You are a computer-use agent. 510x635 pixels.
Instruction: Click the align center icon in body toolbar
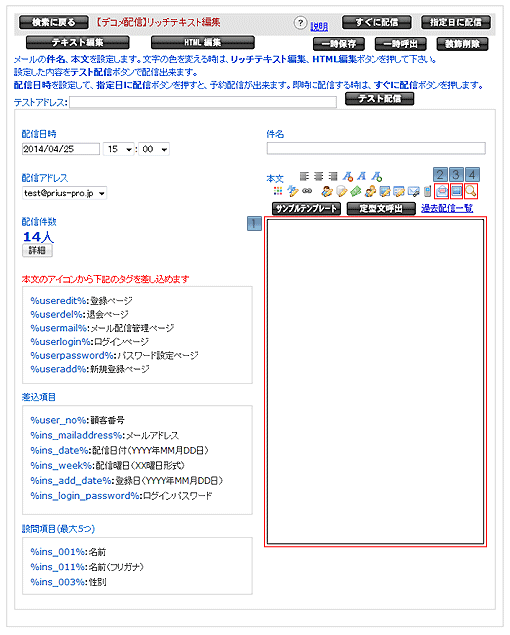(x=318, y=176)
